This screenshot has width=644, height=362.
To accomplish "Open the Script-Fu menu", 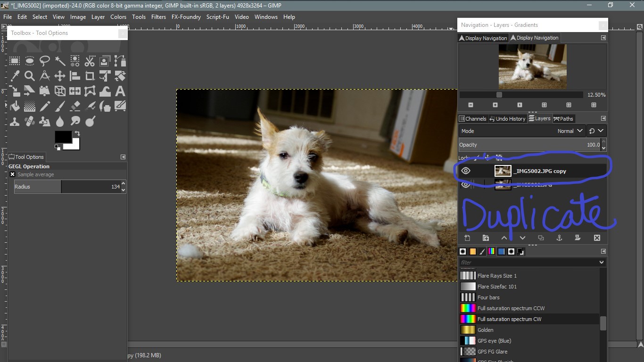I will pos(217,16).
